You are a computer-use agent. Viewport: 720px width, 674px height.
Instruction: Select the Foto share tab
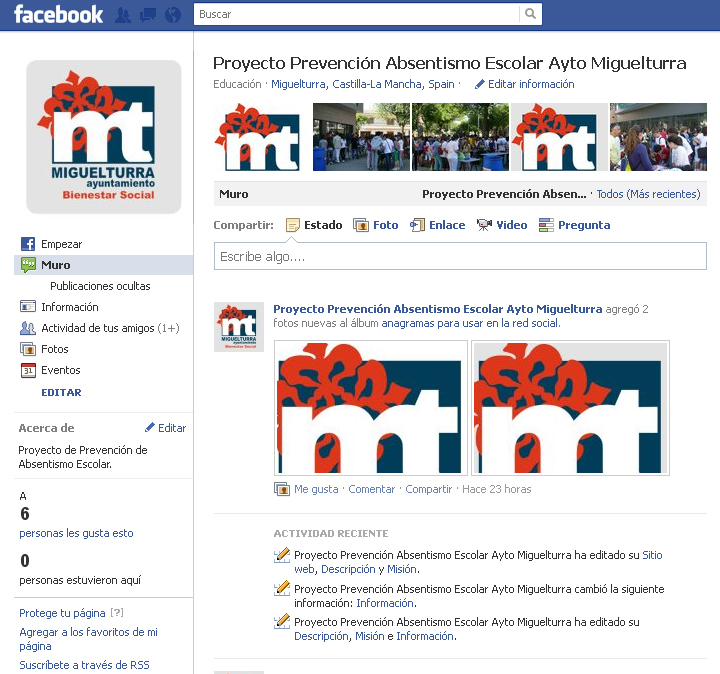pyautogui.click(x=376, y=225)
